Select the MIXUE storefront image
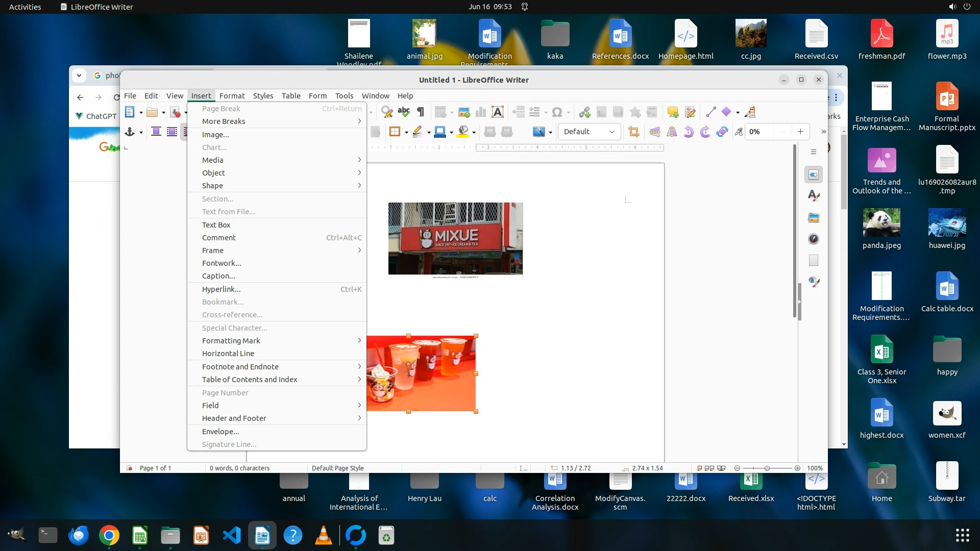Image resolution: width=980 pixels, height=551 pixels. (x=455, y=239)
